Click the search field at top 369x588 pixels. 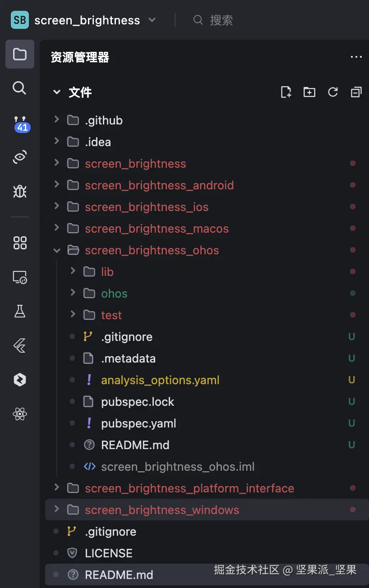click(221, 20)
